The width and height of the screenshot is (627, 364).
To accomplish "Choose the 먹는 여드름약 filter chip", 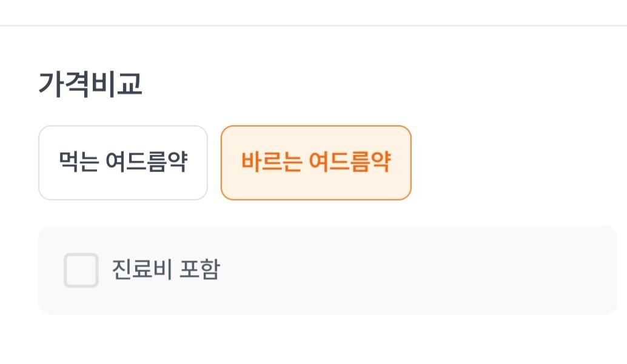I will pos(123,163).
